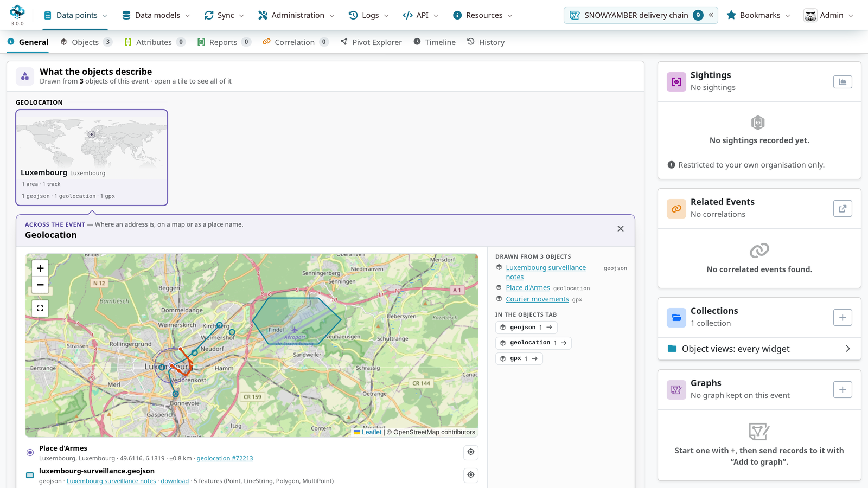Switch to the Objects tab
Image resolution: width=868 pixels, height=488 pixels.
86,42
